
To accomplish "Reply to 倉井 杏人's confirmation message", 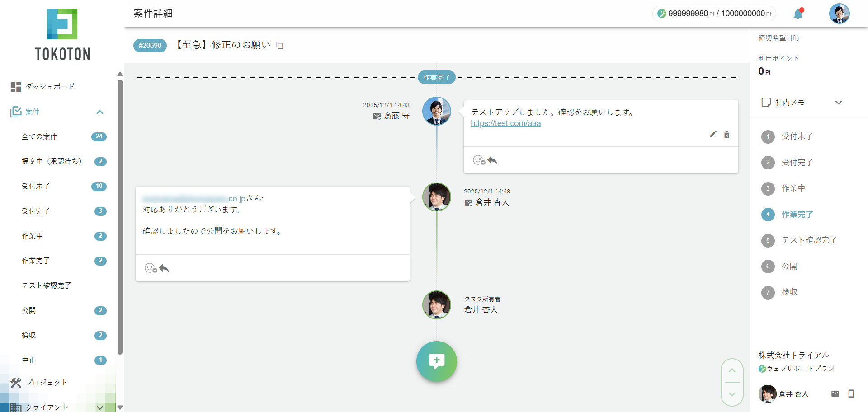I will click(x=164, y=268).
